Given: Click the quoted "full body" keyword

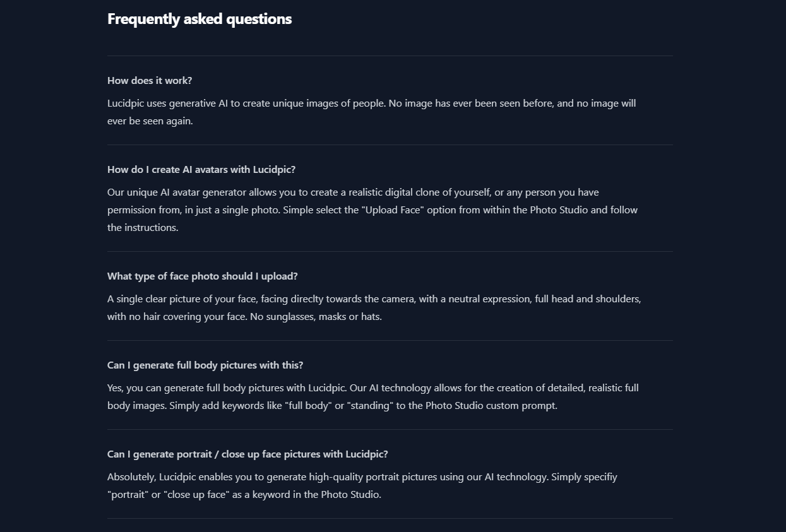Looking at the screenshot, I should pos(308,406).
